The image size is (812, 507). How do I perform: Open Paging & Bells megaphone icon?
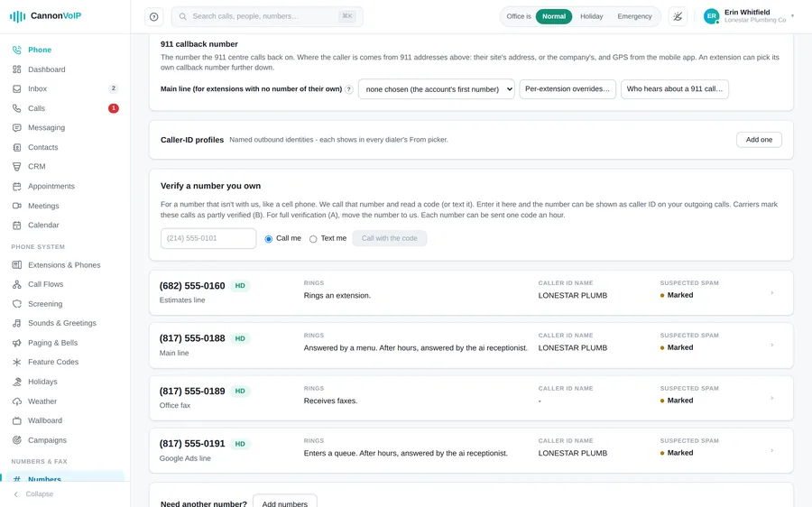tap(17, 343)
